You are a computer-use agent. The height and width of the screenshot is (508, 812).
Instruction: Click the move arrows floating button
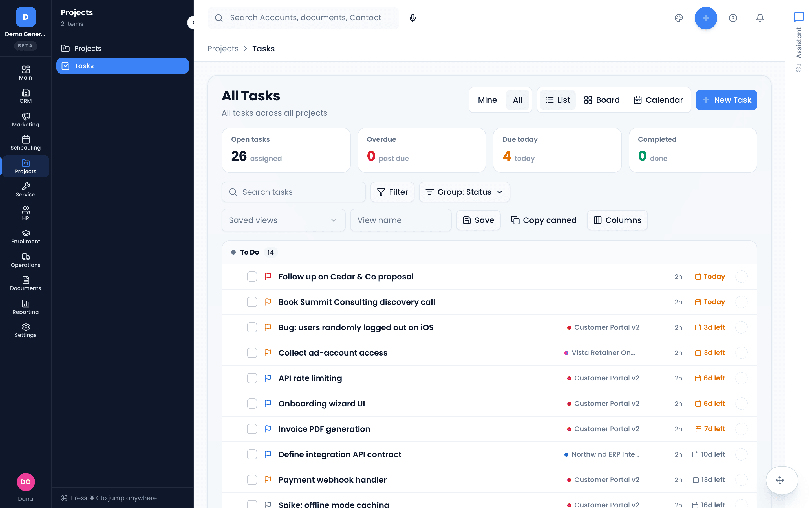780,480
